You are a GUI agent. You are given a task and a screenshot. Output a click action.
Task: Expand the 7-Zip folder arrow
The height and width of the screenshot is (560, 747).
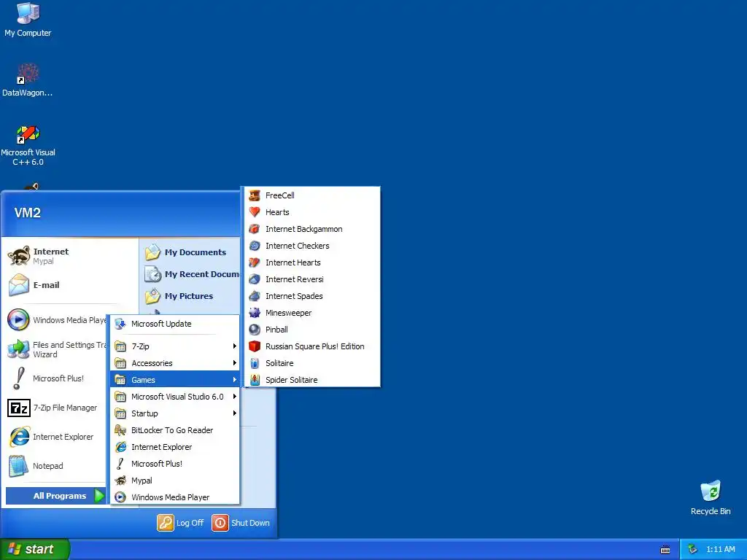tap(234, 346)
